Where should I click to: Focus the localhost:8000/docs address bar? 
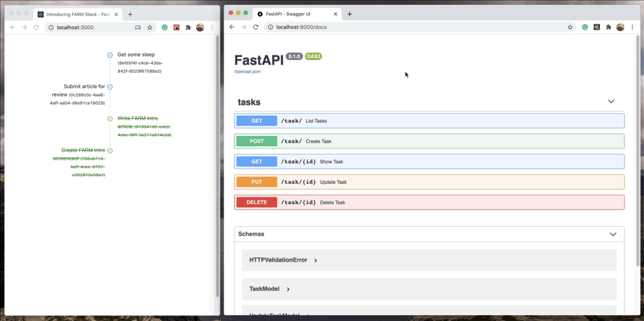point(419,27)
